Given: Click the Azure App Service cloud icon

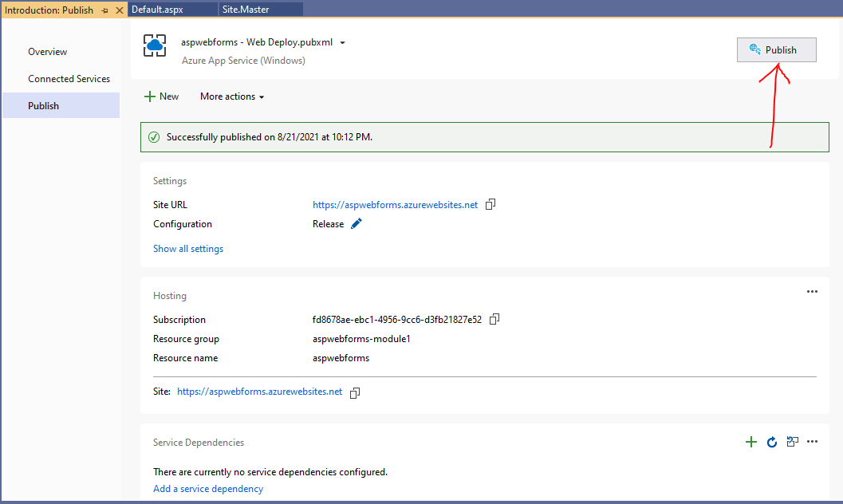Looking at the screenshot, I should pyautogui.click(x=155, y=45).
